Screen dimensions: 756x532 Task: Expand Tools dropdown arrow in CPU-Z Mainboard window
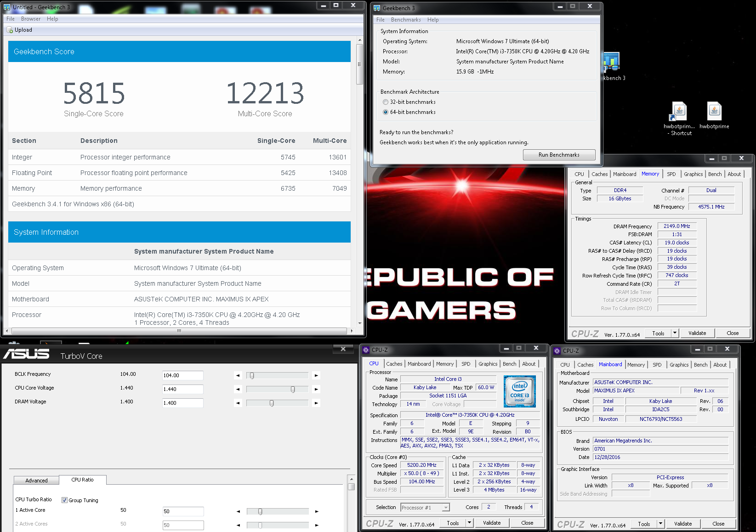[x=660, y=524]
